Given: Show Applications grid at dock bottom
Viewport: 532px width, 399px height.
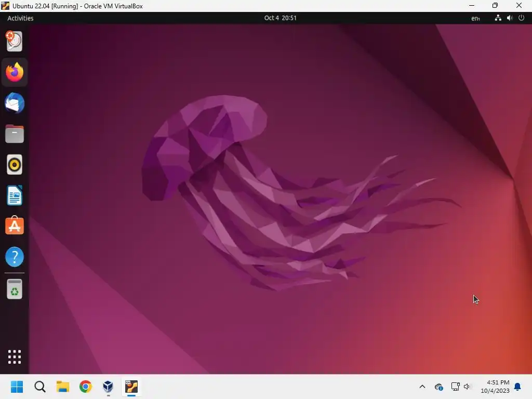Looking at the screenshot, I should pyautogui.click(x=14, y=356).
